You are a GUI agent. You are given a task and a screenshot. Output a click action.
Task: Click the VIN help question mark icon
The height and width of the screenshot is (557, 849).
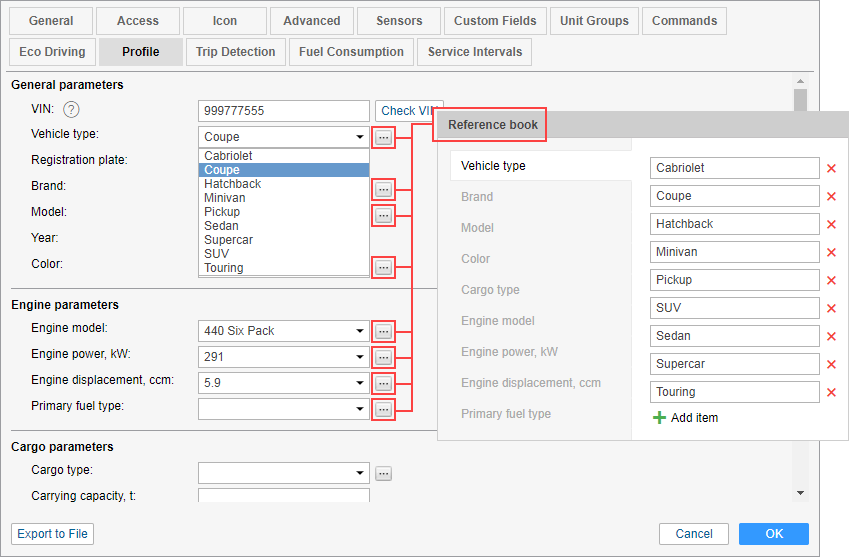click(71, 110)
